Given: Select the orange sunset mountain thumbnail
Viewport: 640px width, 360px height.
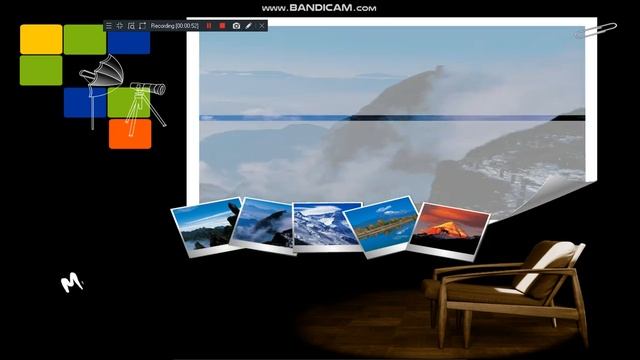Looking at the screenshot, I should click(449, 231).
